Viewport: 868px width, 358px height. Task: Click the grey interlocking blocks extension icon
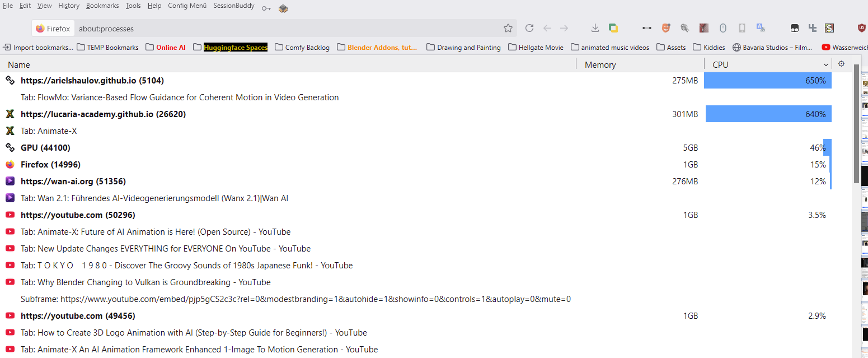pos(813,28)
